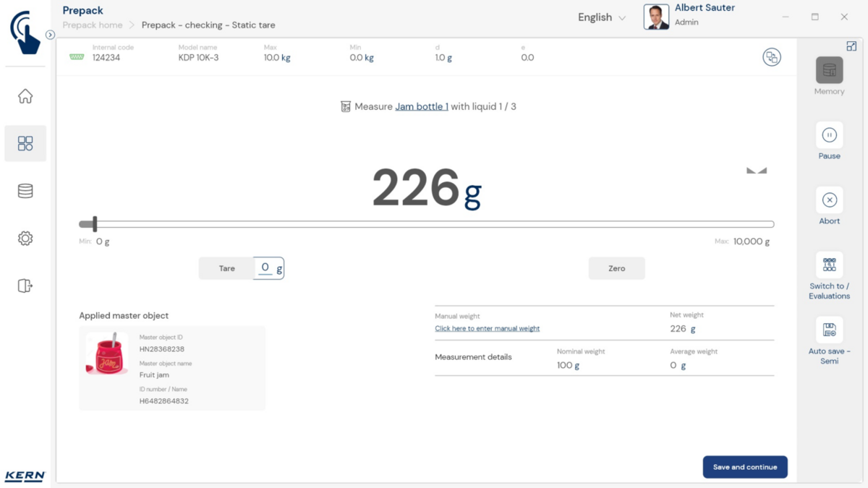Abort the current measurement
The width and height of the screenshot is (868, 488).
[x=829, y=200]
